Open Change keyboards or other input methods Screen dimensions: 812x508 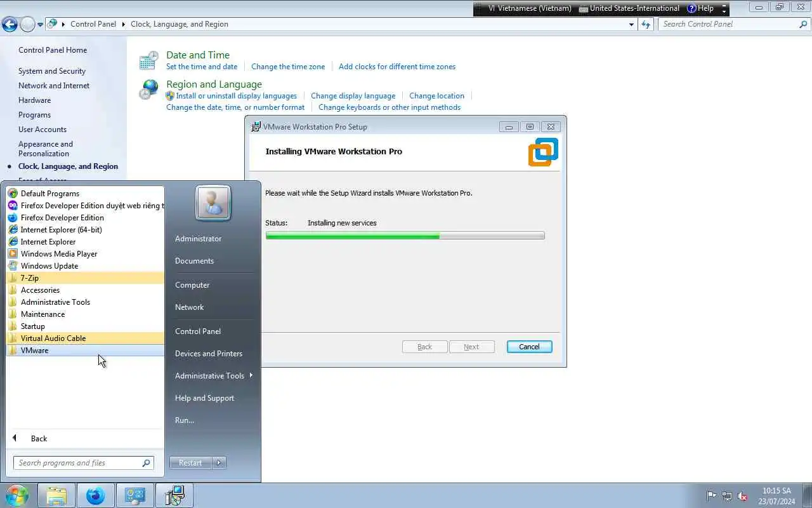(390, 107)
